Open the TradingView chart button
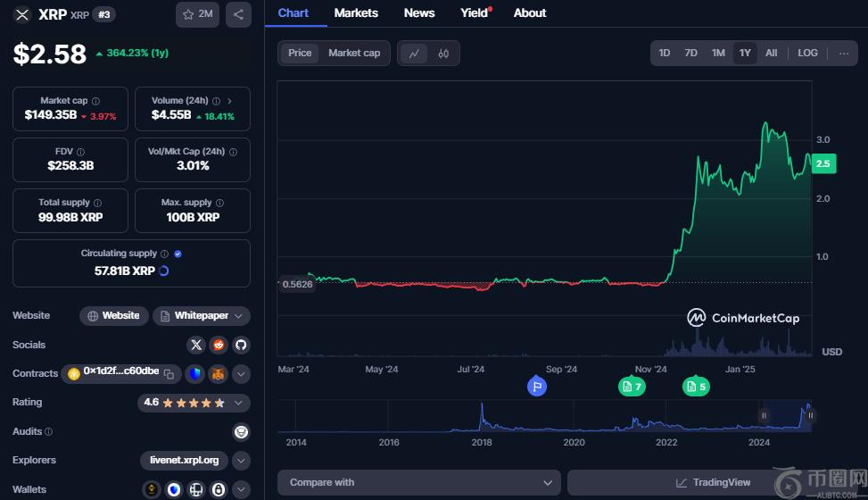This screenshot has width=868, height=500. (713, 482)
